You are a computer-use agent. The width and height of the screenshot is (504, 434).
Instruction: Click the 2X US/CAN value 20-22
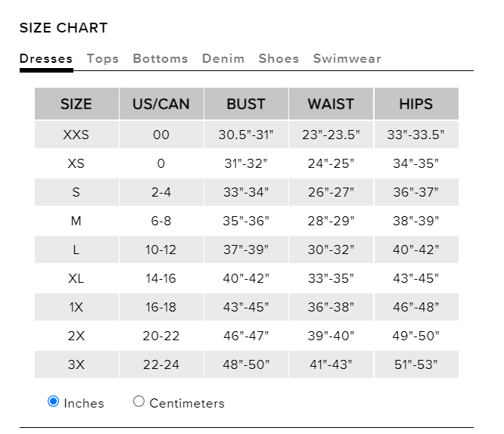click(x=161, y=336)
